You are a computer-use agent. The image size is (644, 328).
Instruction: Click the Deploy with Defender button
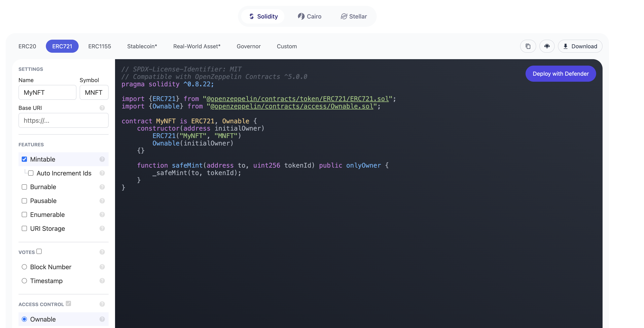[561, 74]
